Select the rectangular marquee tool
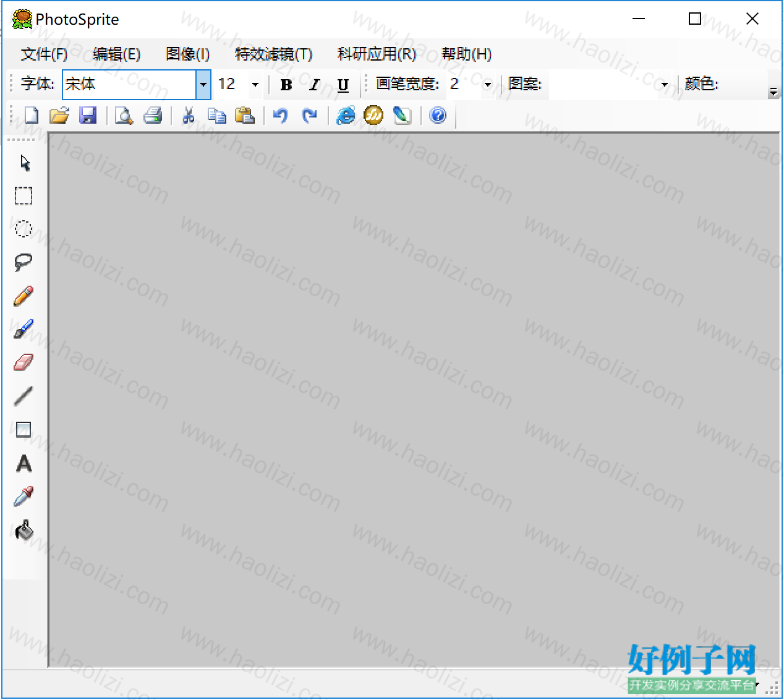Viewport: 784px width, 700px height. tap(23, 196)
